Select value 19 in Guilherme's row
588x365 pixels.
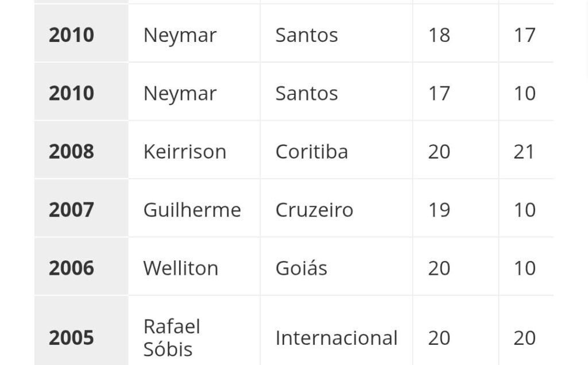pos(439,210)
